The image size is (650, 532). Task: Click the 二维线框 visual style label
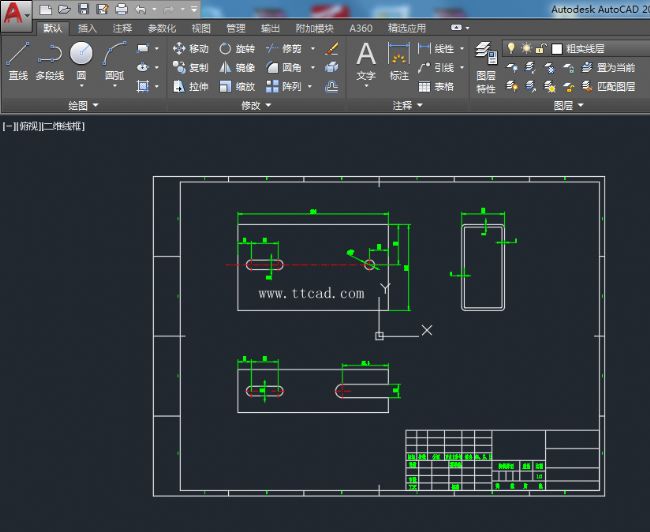tap(63, 126)
